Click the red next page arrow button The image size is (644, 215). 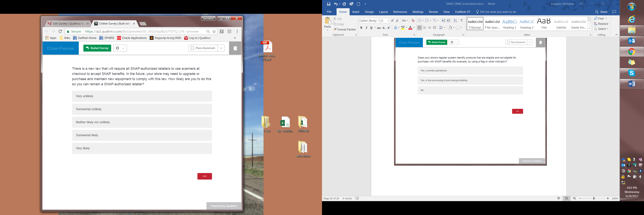205,176
